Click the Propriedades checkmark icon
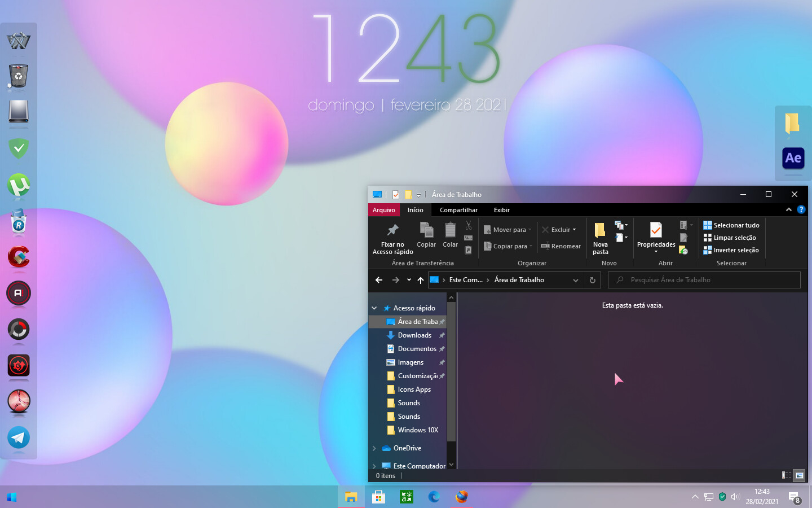This screenshot has height=508, width=812. (656, 230)
